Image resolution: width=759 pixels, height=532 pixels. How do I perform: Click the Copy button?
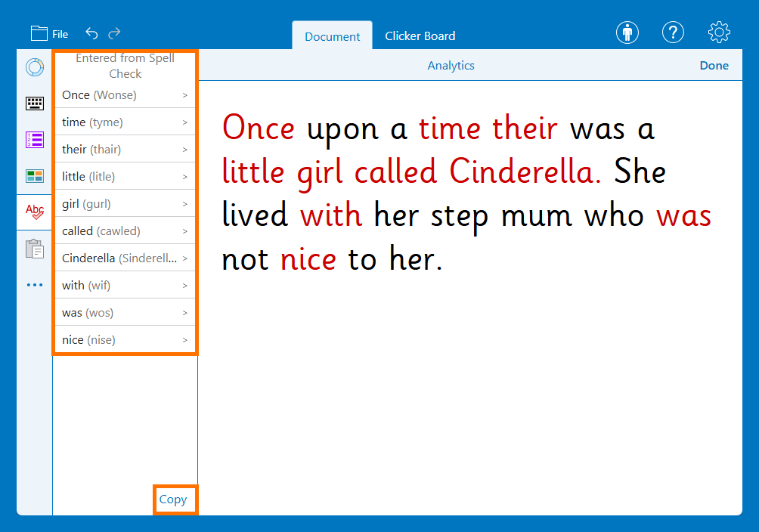(x=173, y=499)
